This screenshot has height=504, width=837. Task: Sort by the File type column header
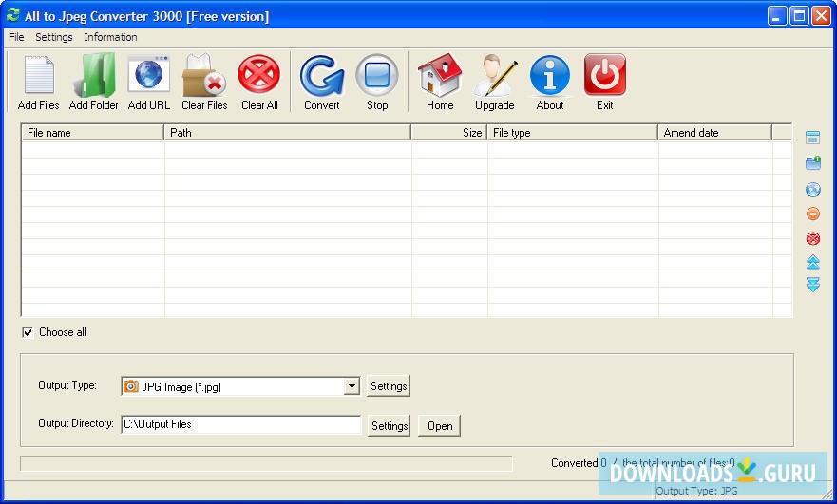(x=572, y=132)
